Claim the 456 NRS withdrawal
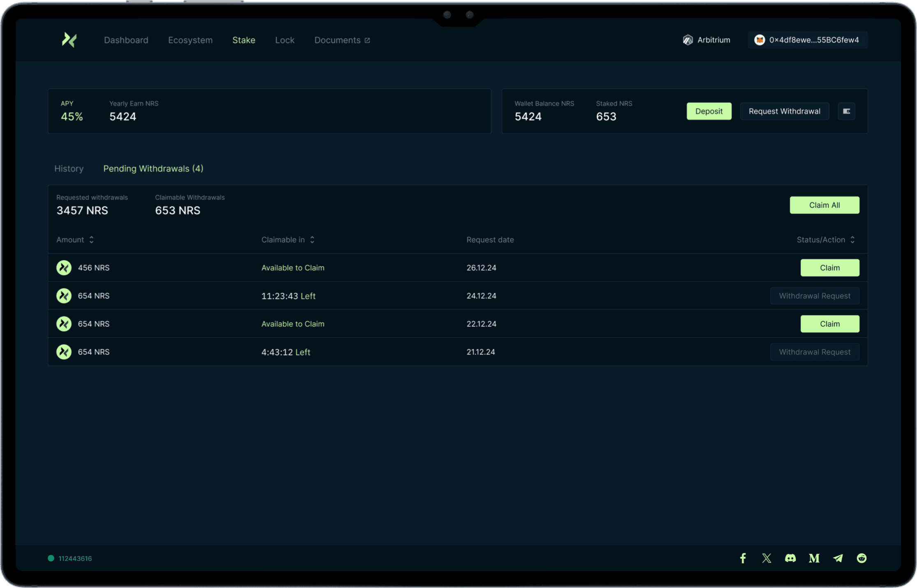Viewport: 917px width, 588px height. pos(829,268)
